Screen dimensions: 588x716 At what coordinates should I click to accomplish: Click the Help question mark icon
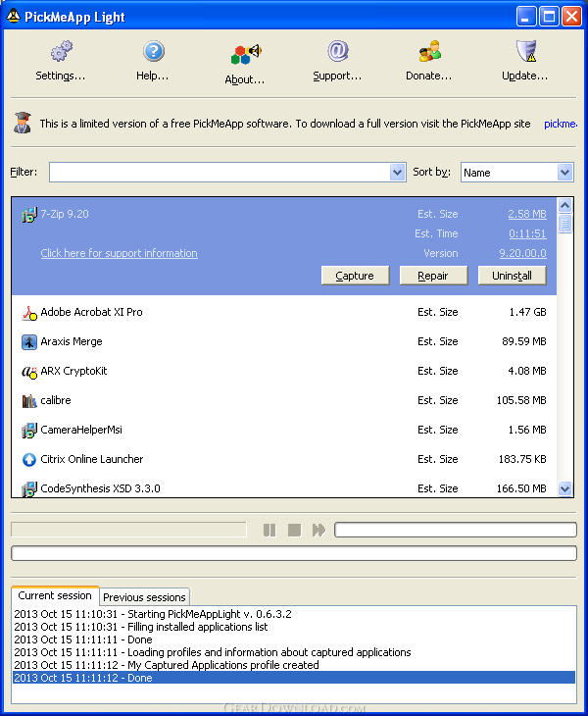coord(153,51)
